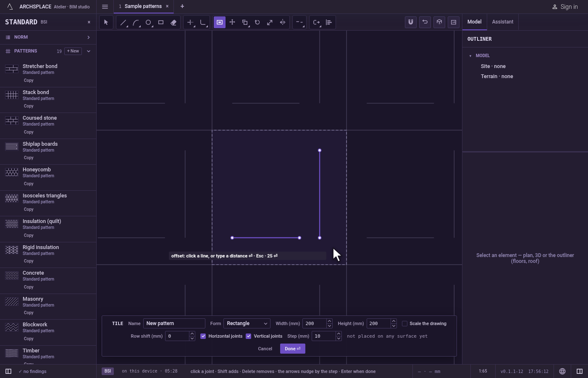Select the Eraser tool
The height and width of the screenshot is (378, 588).
(x=173, y=22)
